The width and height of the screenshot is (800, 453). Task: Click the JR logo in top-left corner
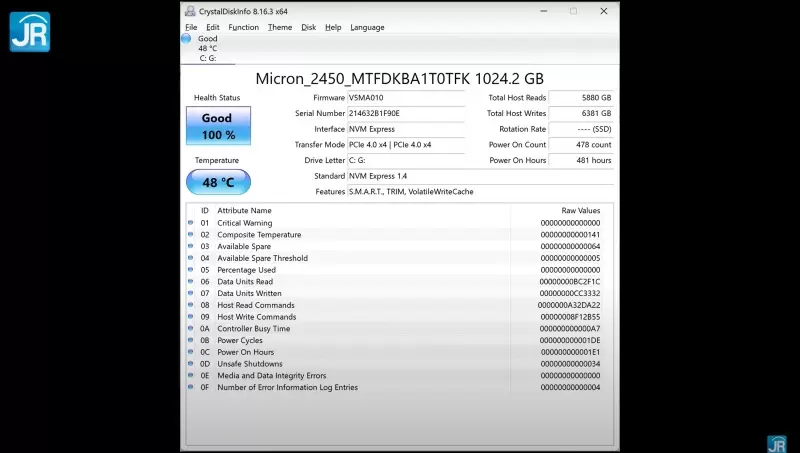coord(30,32)
